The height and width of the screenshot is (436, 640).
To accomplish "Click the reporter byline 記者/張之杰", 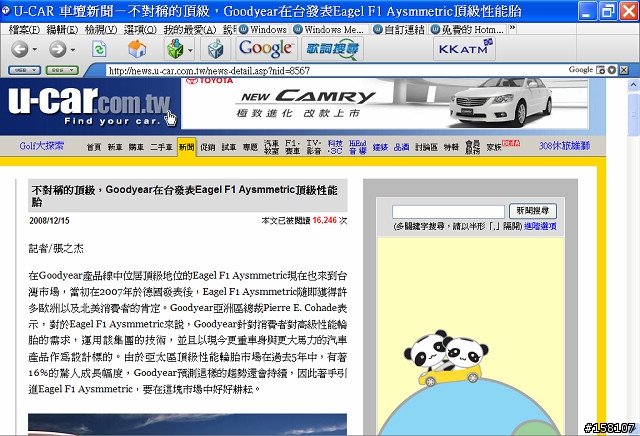I will (x=56, y=248).
